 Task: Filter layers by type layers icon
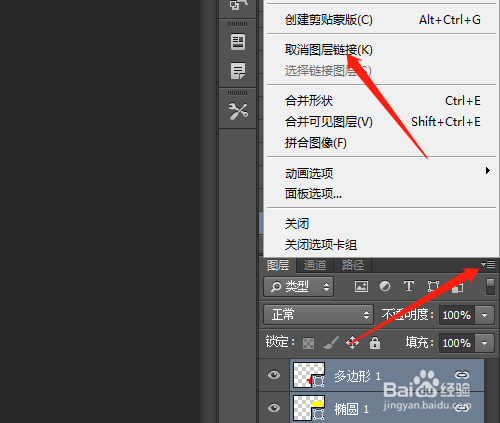click(x=409, y=286)
